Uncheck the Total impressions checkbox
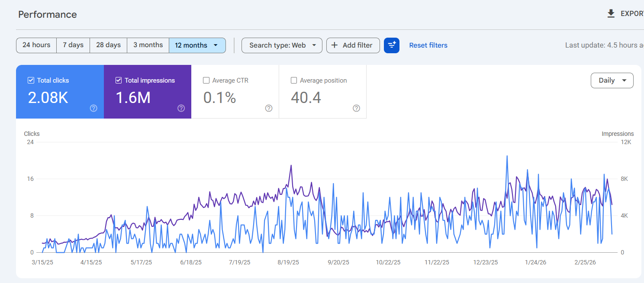The width and height of the screenshot is (644, 283). 119,80
